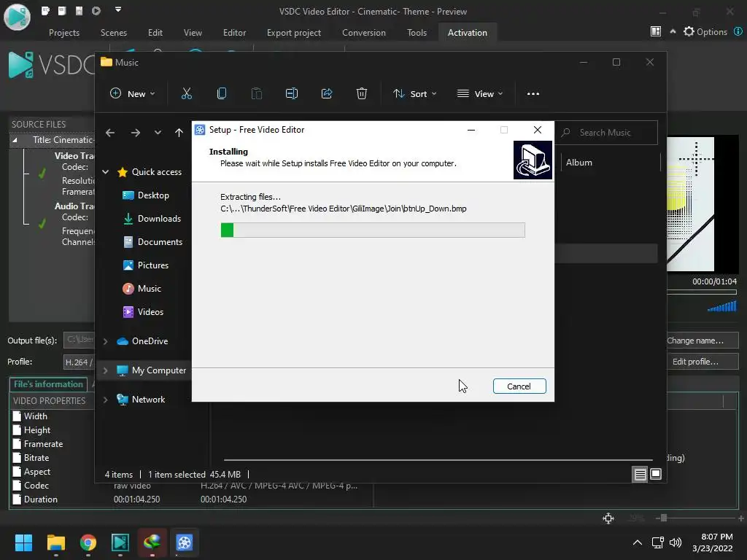Viewport: 747px width, 560px height.
Task: Open the Windows Start button
Action: point(23,542)
